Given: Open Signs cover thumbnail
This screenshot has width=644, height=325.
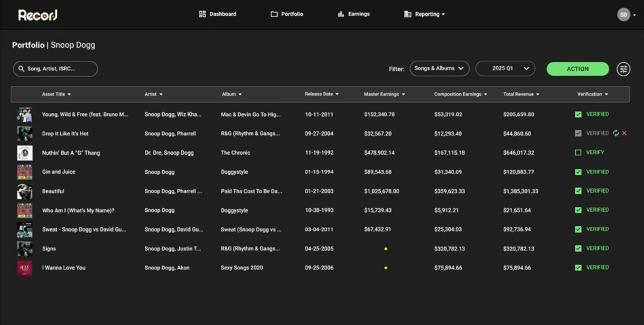Looking at the screenshot, I should click(24, 249).
